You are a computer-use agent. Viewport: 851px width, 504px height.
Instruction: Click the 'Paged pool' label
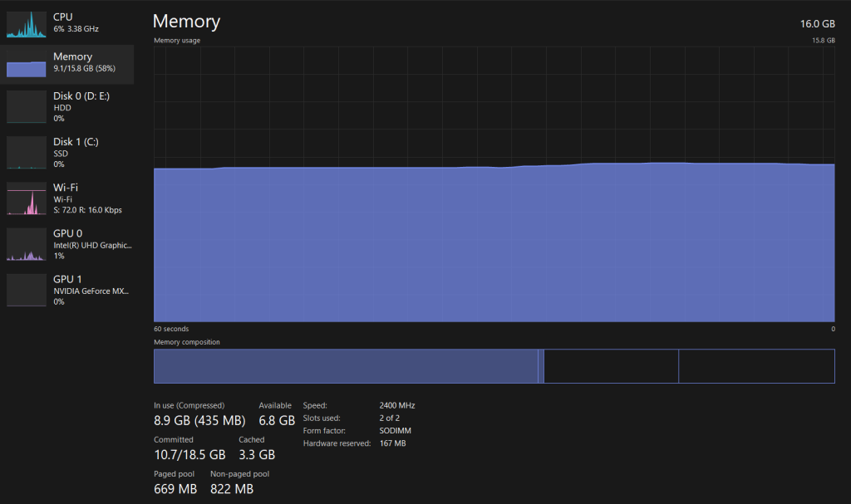coord(174,473)
